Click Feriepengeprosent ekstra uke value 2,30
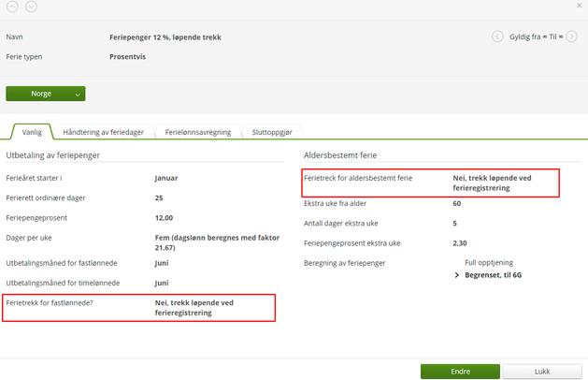 [460, 243]
